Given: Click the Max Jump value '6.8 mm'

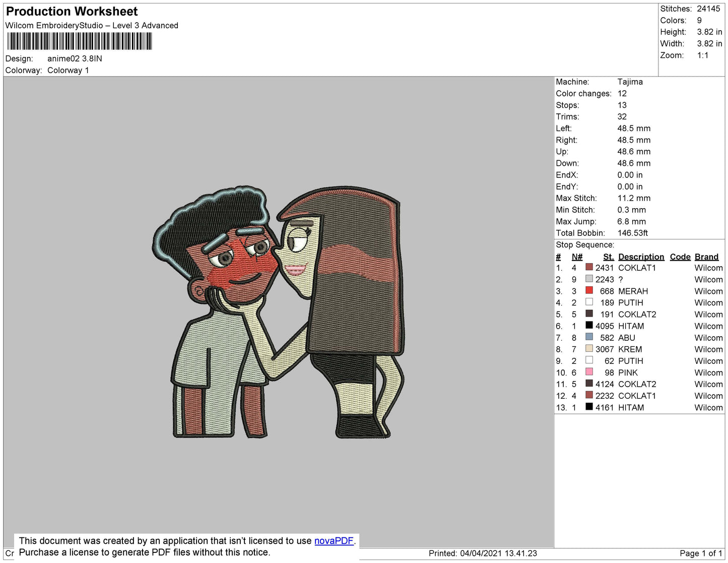Looking at the screenshot, I should point(631,221).
